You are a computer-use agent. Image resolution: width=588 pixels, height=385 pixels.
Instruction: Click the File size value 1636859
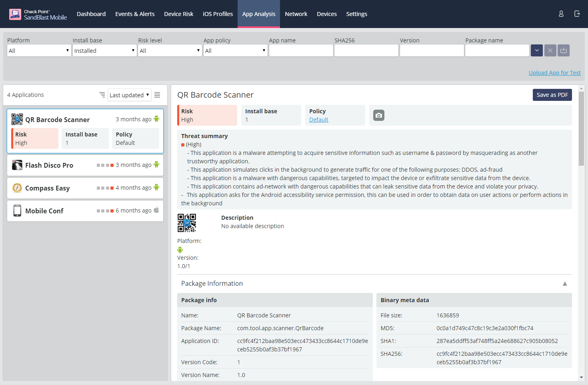tap(448, 315)
